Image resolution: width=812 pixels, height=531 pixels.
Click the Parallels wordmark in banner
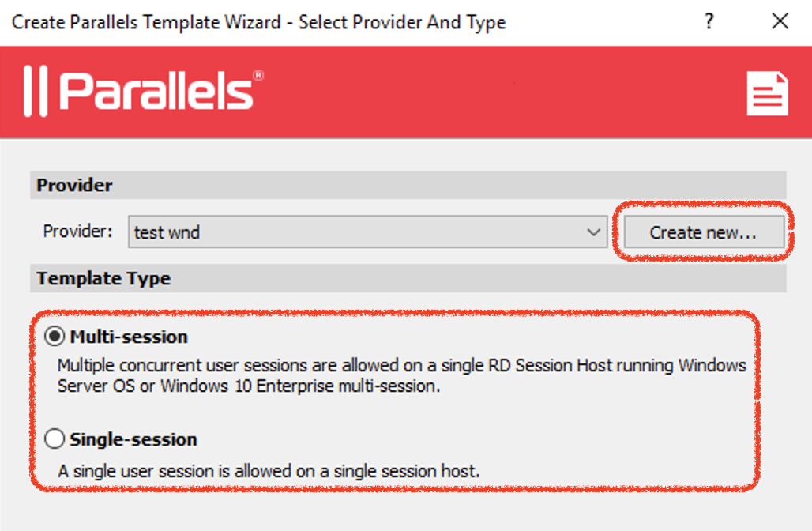(x=156, y=91)
